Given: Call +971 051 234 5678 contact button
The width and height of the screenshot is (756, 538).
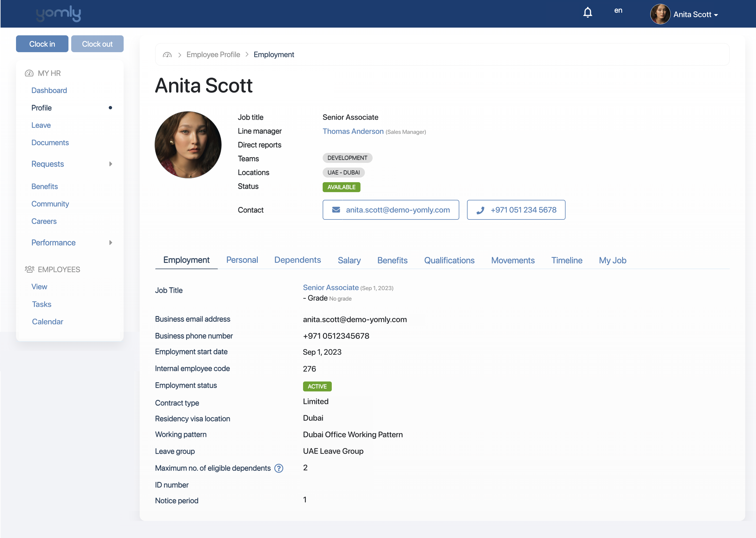Looking at the screenshot, I should click(x=516, y=210).
